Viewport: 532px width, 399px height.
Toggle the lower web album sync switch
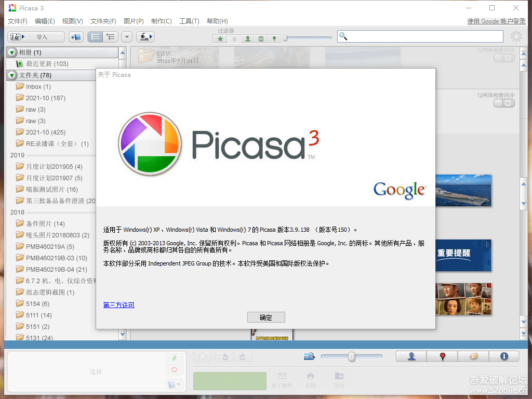click(504, 103)
